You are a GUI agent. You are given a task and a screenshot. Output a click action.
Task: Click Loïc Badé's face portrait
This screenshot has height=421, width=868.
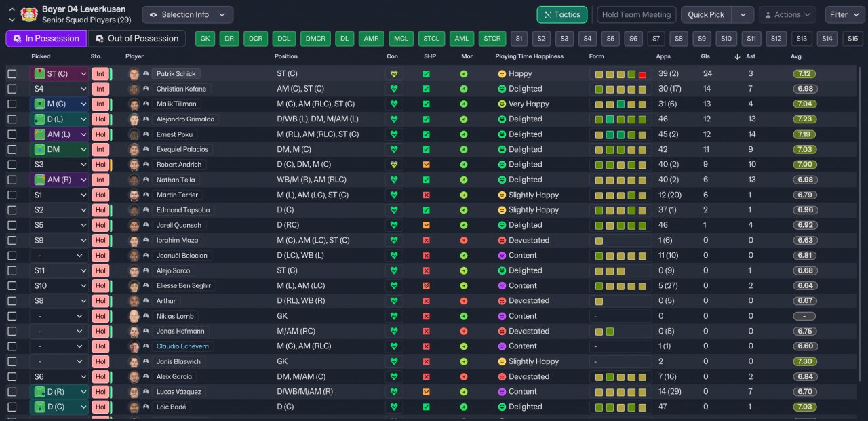(134, 407)
